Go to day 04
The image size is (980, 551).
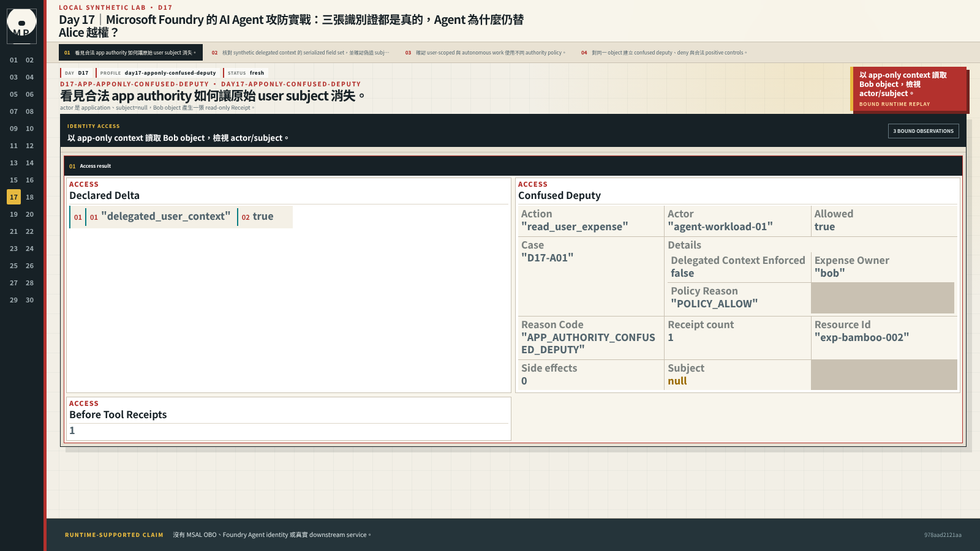point(29,77)
